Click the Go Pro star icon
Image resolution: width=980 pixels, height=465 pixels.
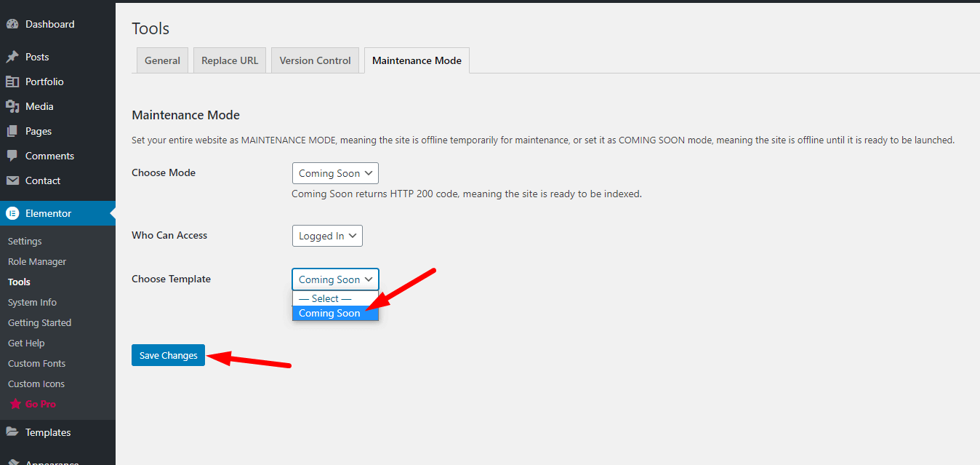pyautogui.click(x=15, y=404)
